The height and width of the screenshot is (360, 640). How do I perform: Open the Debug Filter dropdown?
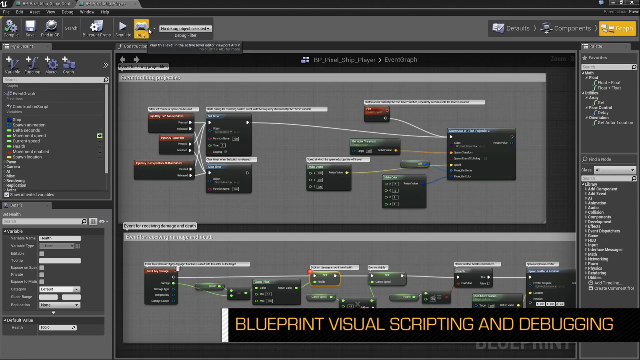coord(185,29)
